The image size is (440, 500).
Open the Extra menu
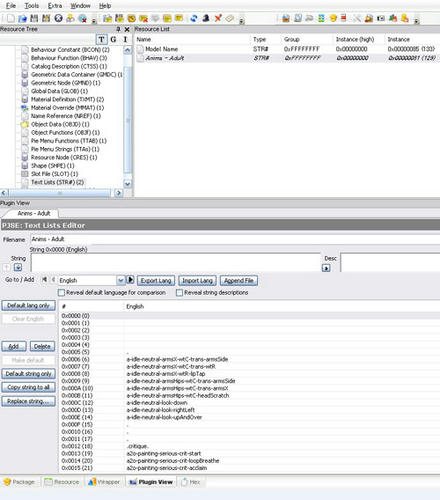(x=55, y=6)
